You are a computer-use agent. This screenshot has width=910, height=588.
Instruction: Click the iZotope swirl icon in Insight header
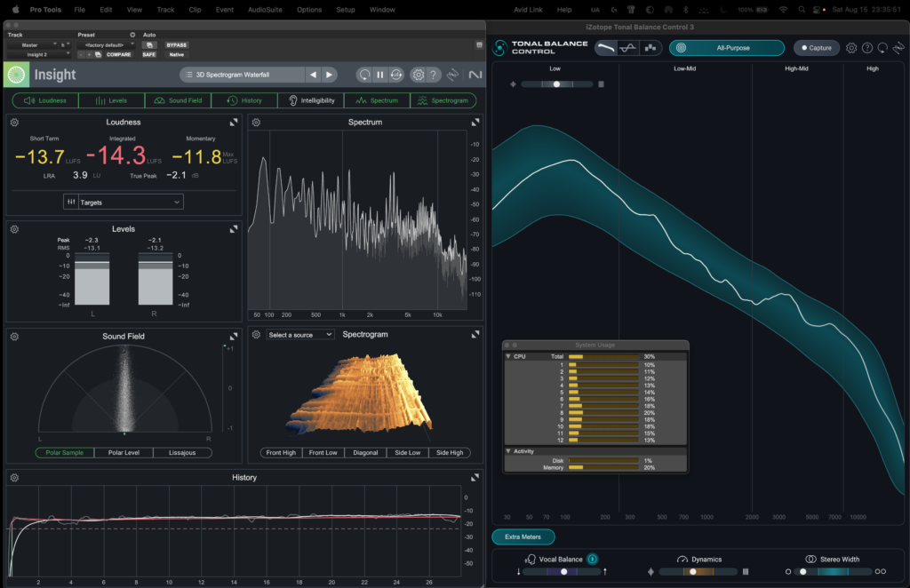tap(453, 75)
